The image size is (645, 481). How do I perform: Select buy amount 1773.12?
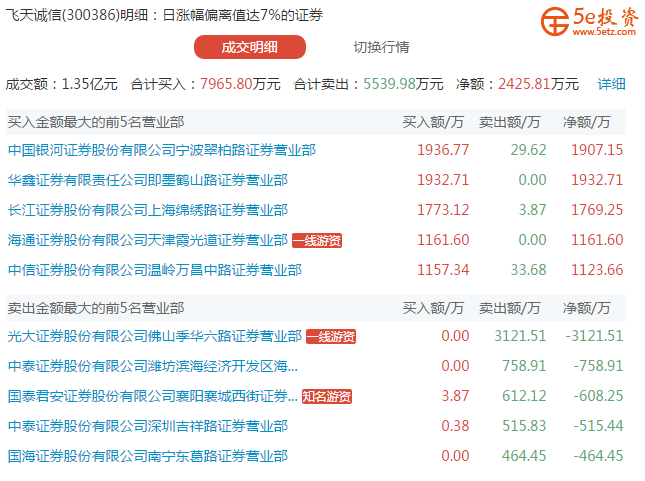[x=443, y=210]
